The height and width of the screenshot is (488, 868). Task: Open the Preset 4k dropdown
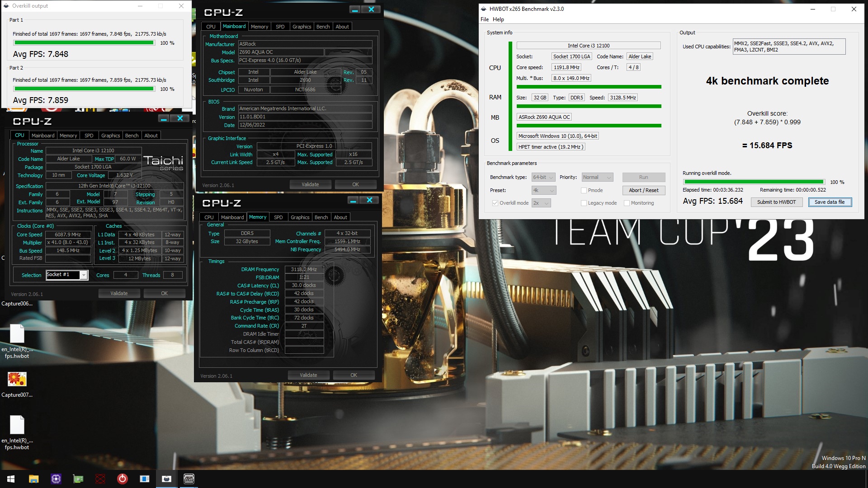(544, 190)
